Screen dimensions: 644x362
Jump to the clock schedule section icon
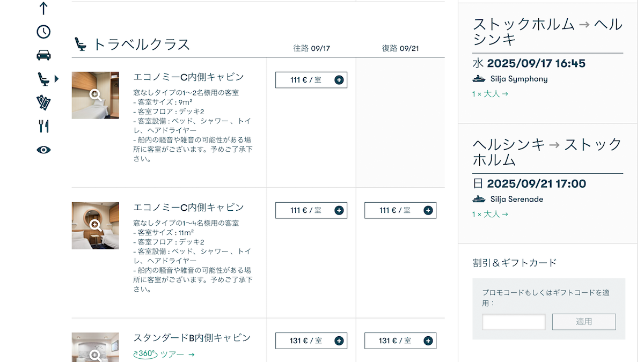pos(43,32)
